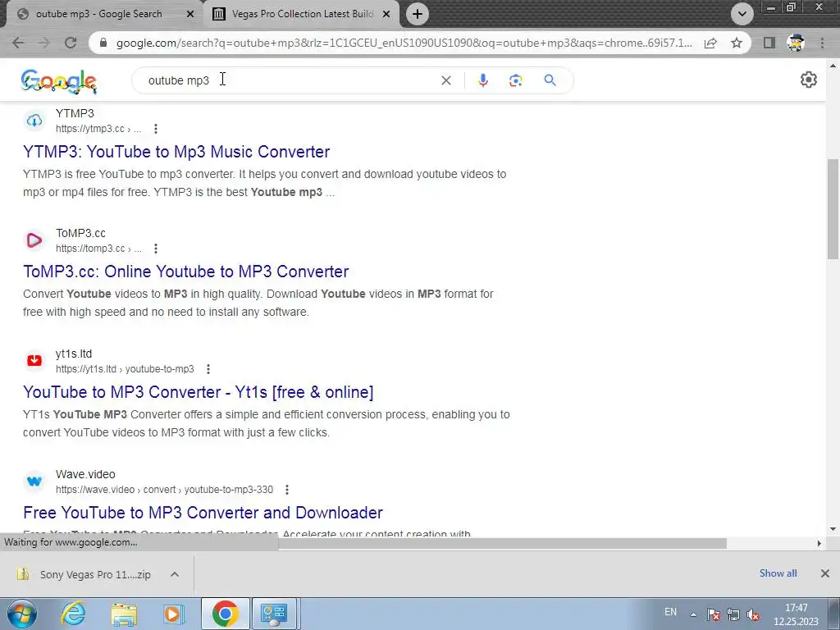This screenshot has width=840, height=630.
Task: Click the yt1s.ltd site favicon
Action: click(x=34, y=361)
